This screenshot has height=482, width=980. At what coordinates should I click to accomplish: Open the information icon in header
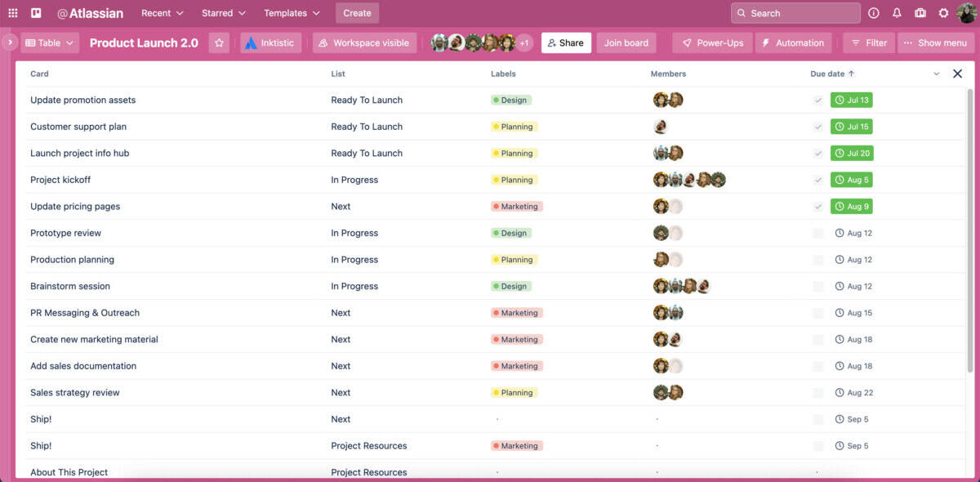point(874,13)
